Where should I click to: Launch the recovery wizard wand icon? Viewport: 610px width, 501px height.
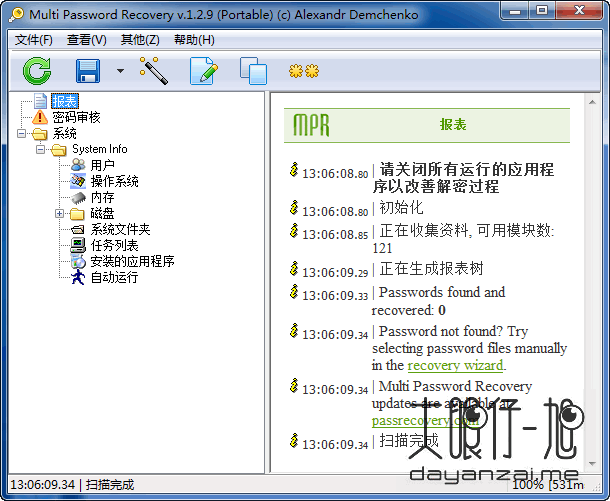154,70
